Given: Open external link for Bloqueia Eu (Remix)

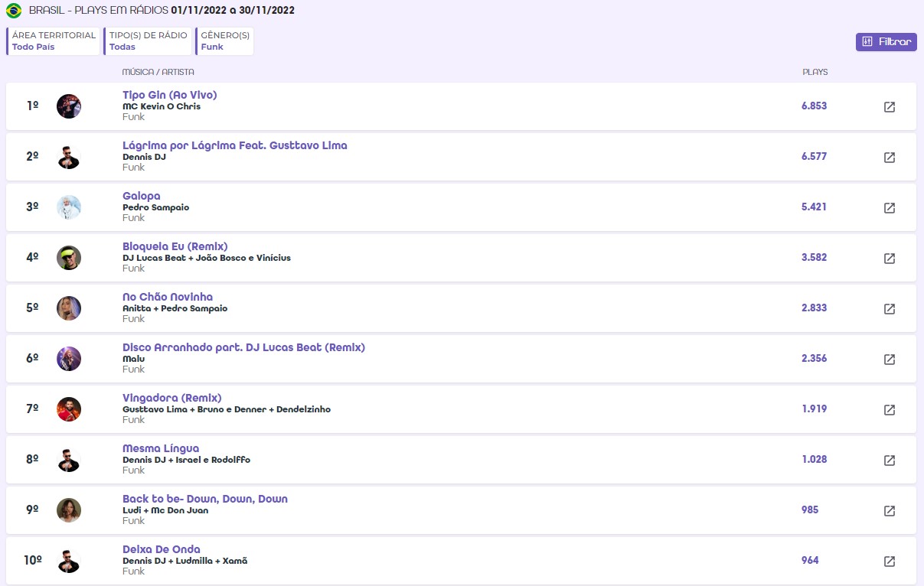Looking at the screenshot, I should pyautogui.click(x=890, y=259).
